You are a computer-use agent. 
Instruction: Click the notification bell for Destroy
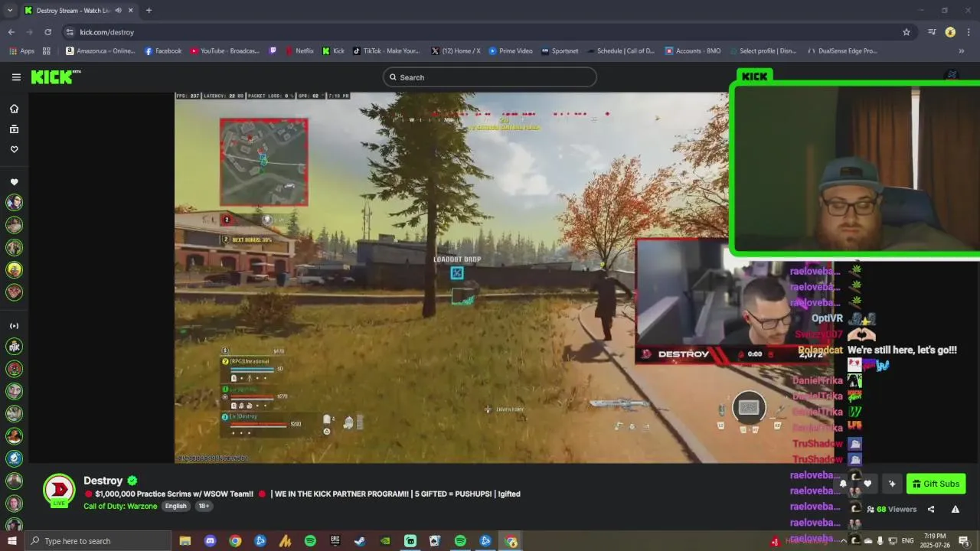pyautogui.click(x=843, y=484)
